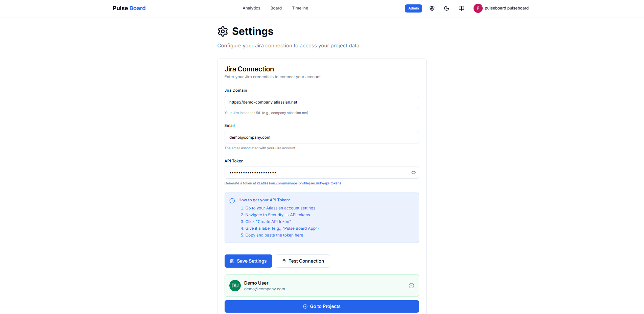Click the documentation book icon
This screenshot has height=314, width=644.
(461, 8)
